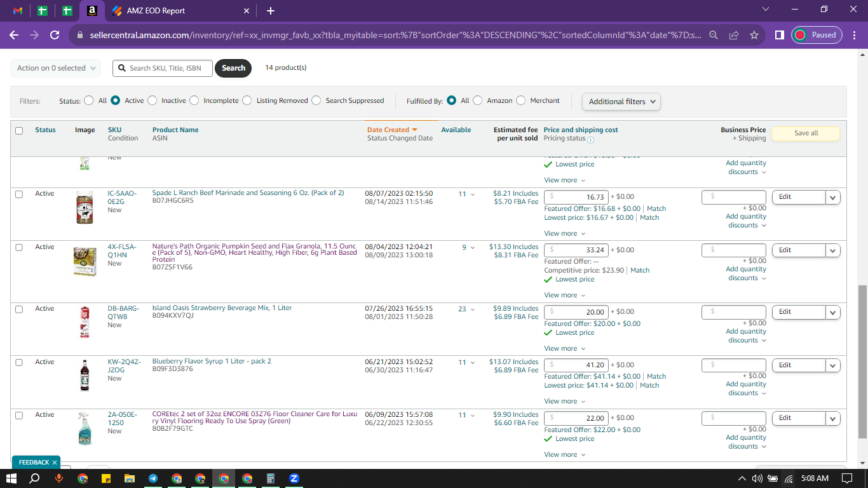Open Sticky Notes from the taskbar
868x488 pixels.
pyautogui.click(x=105, y=478)
